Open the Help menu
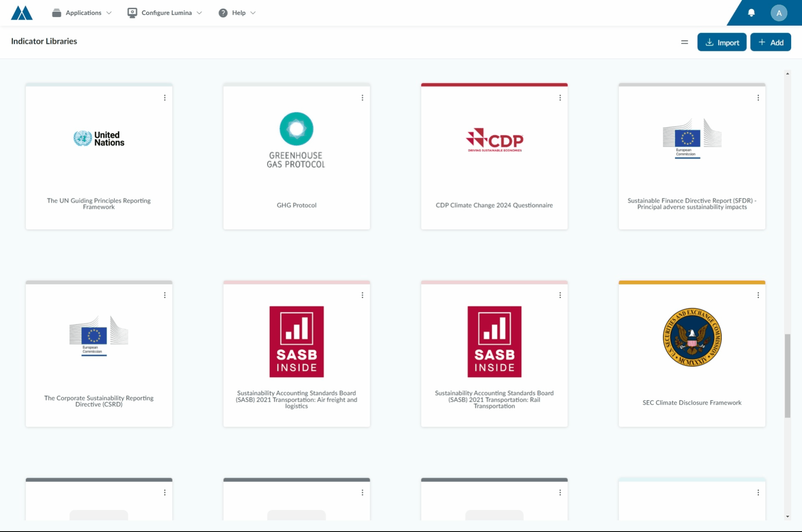The height and width of the screenshot is (532, 802). (237, 13)
